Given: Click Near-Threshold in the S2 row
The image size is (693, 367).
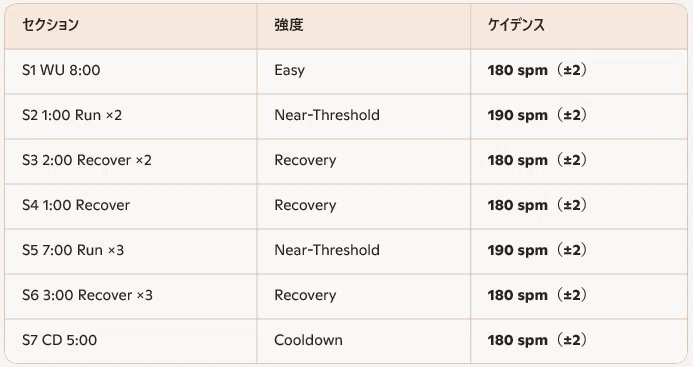Looking at the screenshot, I should click(x=327, y=115).
